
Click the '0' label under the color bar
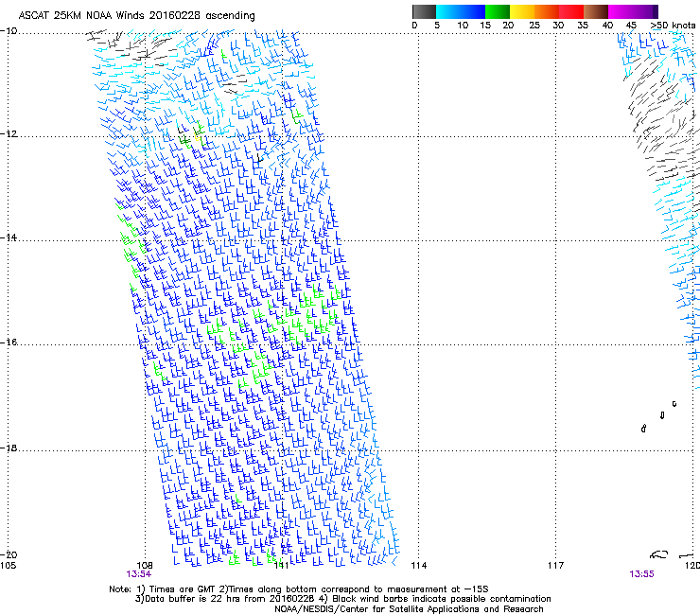(414, 26)
